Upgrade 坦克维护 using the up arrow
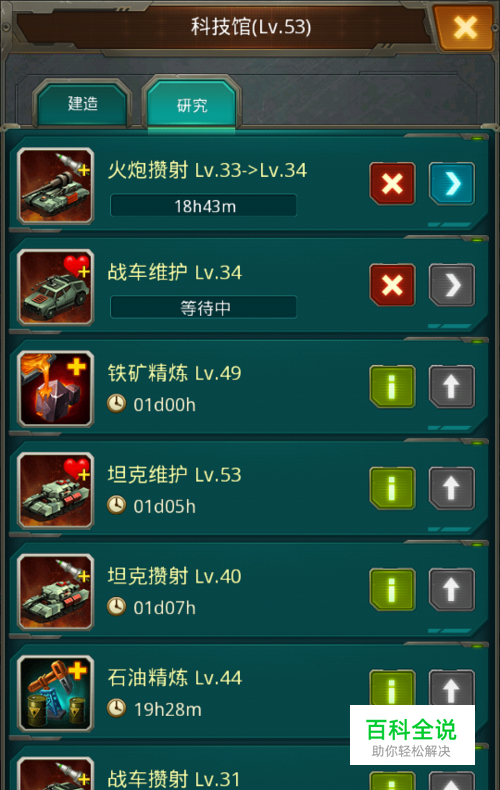This screenshot has width=500, height=790. click(452, 488)
